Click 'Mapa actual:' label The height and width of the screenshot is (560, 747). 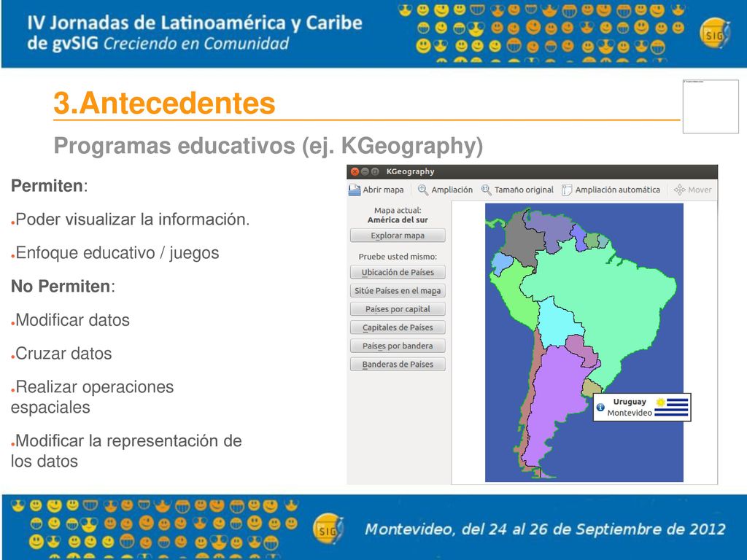398,211
